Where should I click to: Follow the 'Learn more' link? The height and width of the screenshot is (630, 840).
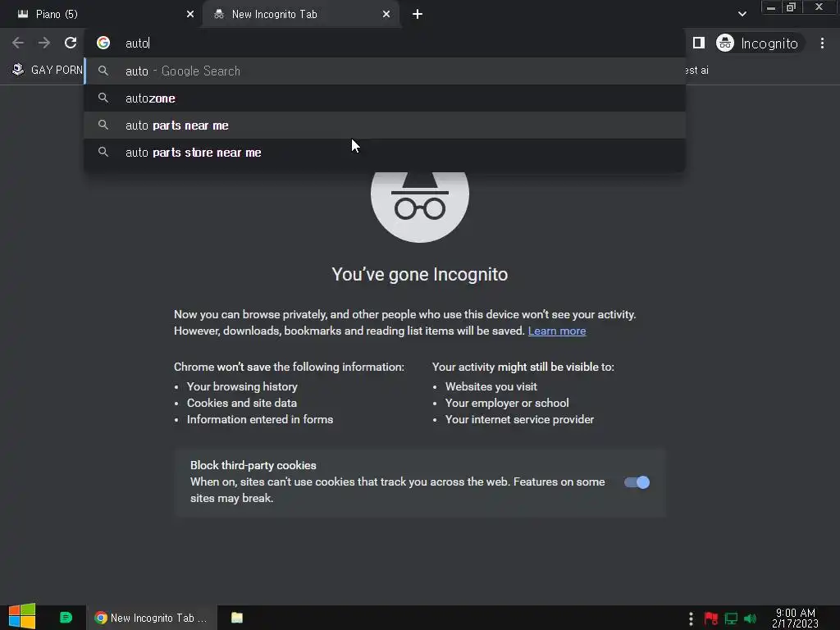pyautogui.click(x=557, y=331)
